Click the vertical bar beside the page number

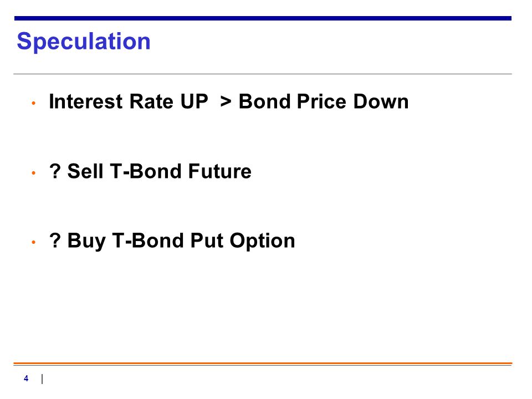pyautogui.click(x=42, y=379)
